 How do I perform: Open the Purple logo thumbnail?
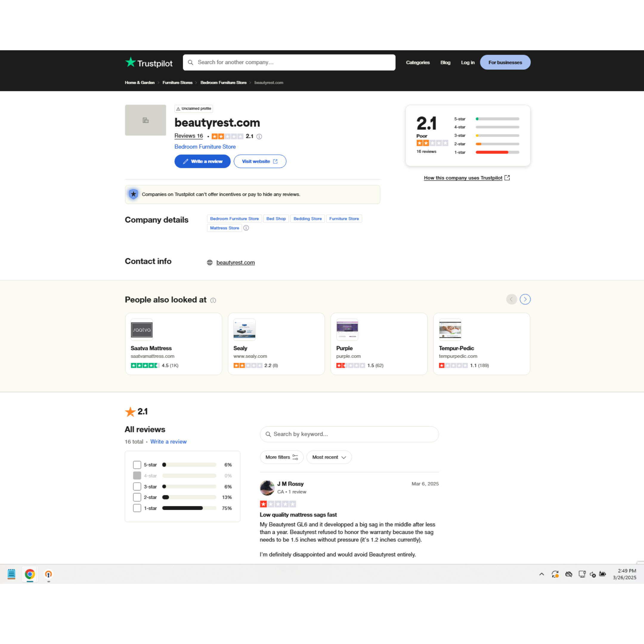click(x=347, y=330)
